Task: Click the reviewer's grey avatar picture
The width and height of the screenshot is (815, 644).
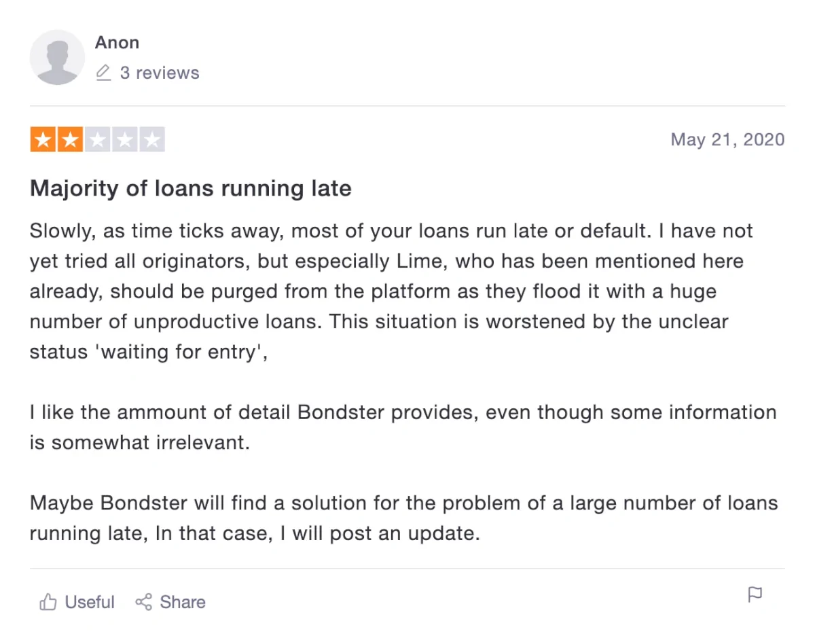Action: pyautogui.click(x=57, y=57)
